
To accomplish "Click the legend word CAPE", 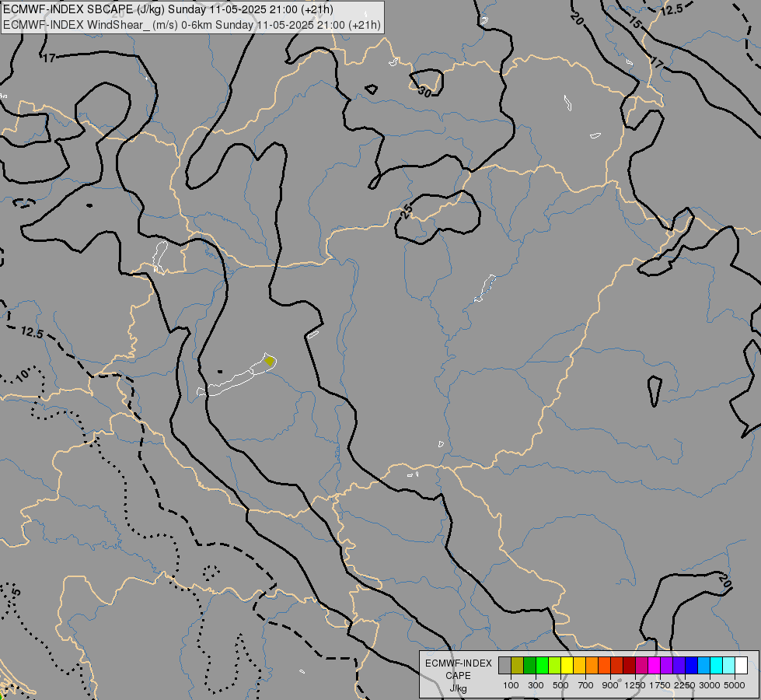I will coord(458,676).
